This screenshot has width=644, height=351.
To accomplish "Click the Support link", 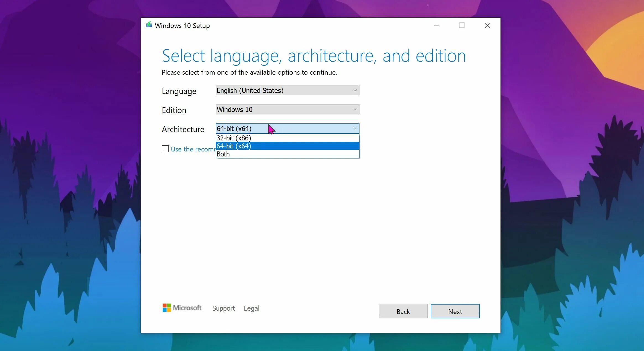I will click(223, 308).
